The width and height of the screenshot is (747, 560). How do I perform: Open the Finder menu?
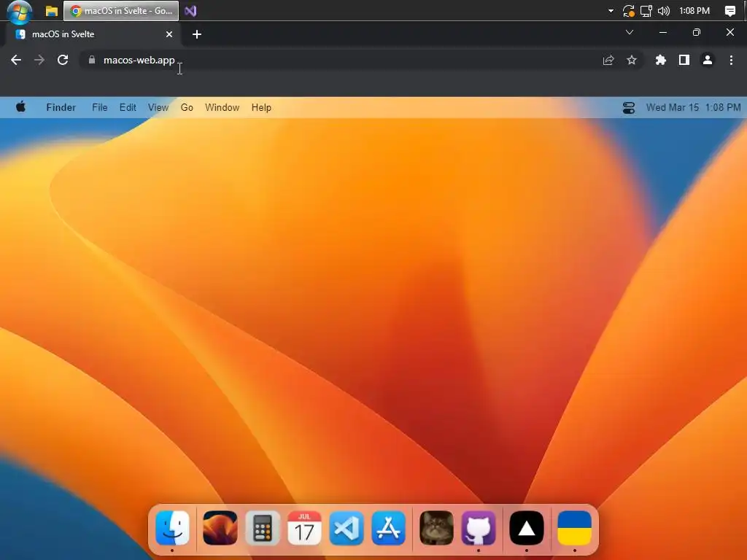61,108
